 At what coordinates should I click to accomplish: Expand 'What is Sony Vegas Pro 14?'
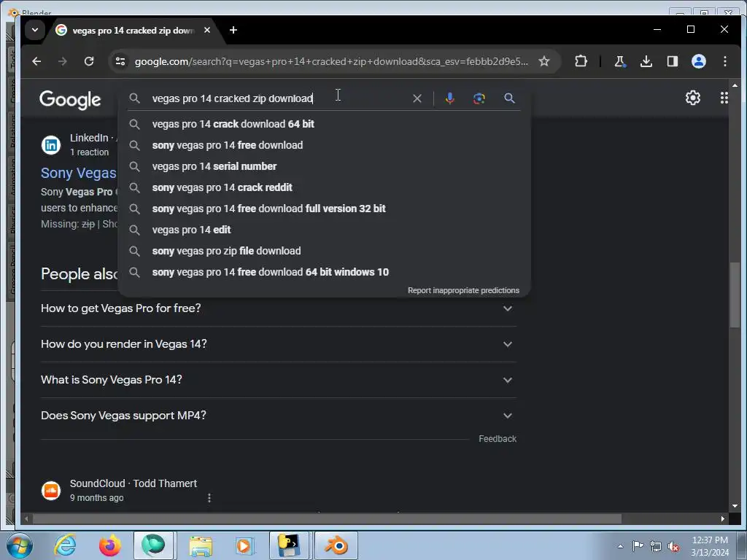pyautogui.click(x=279, y=380)
